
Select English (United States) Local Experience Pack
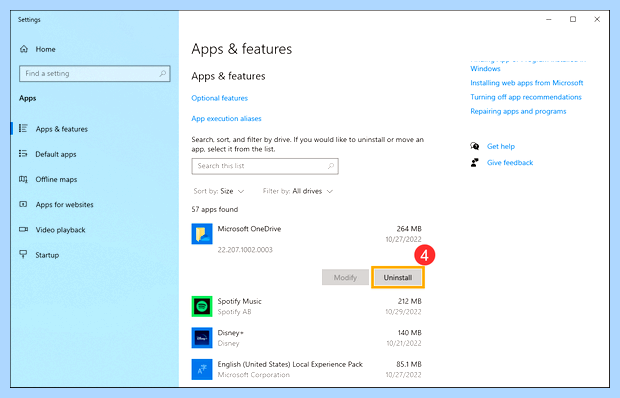pos(290,364)
